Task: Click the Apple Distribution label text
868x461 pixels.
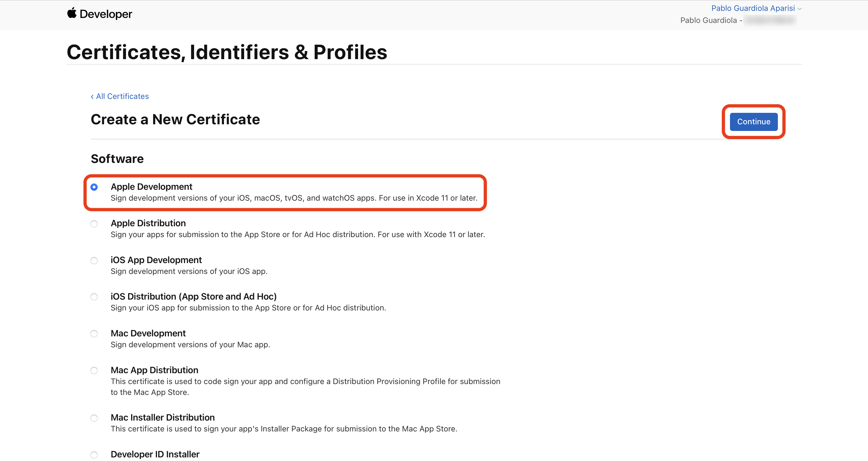Action: click(x=148, y=223)
